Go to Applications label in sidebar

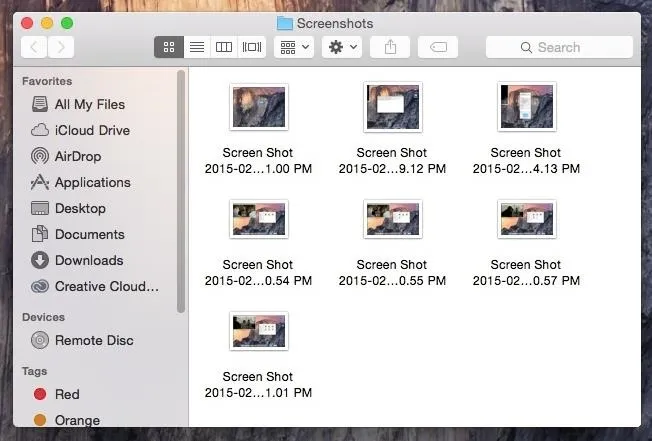[x=93, y=182]
